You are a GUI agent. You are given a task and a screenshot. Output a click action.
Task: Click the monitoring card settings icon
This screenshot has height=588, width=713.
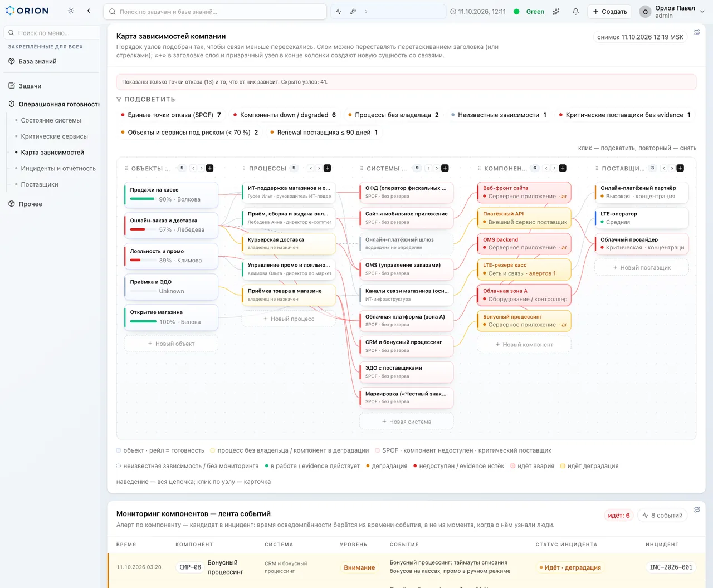coord(697,509)
